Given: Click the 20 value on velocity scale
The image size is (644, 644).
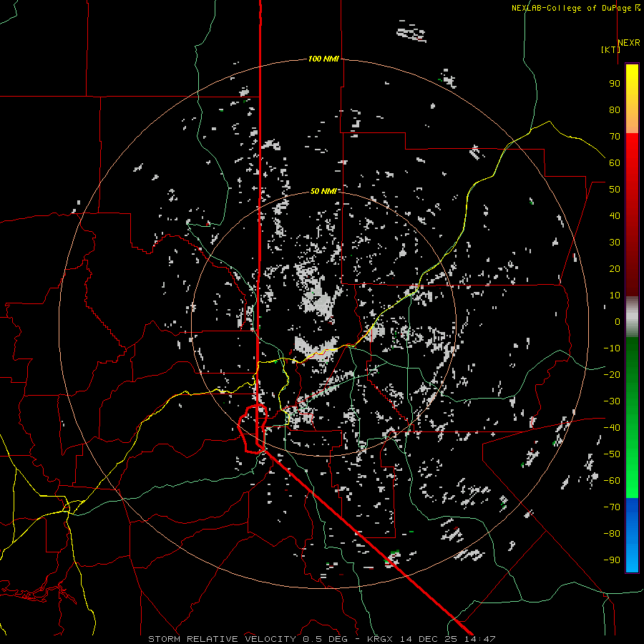Looking at the screenshot, I should click(615, 269).
